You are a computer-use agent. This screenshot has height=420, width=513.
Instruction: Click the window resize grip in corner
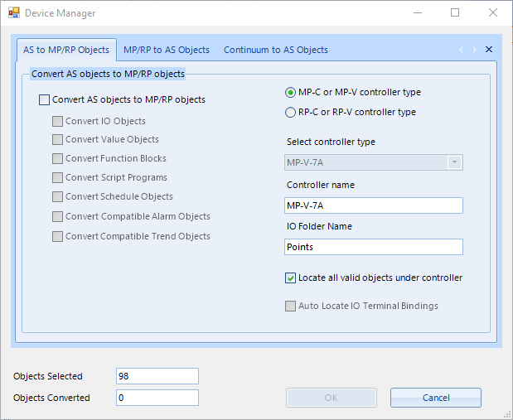pos(508,415)
